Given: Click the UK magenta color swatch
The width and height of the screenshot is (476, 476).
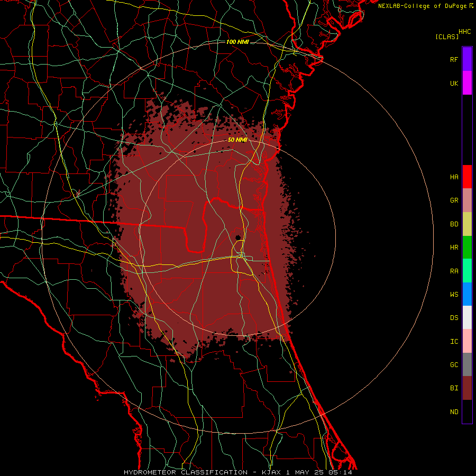Looking at the screenshot, I should tap(467, 83).
